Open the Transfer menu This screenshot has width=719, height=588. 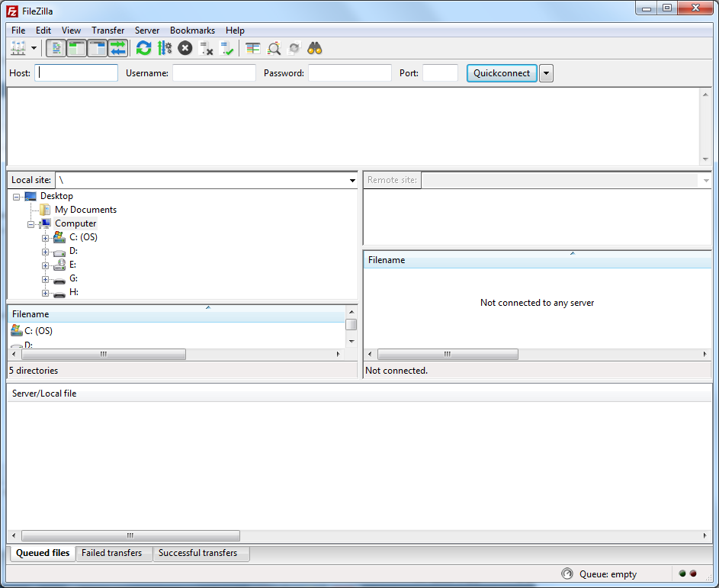[x=108, y=31]
